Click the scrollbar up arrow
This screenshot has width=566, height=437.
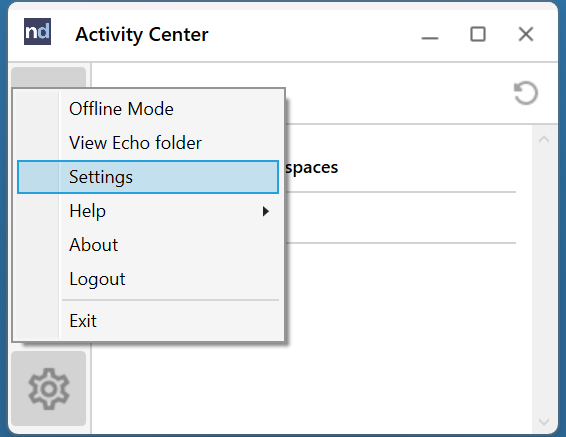point(544,140)
